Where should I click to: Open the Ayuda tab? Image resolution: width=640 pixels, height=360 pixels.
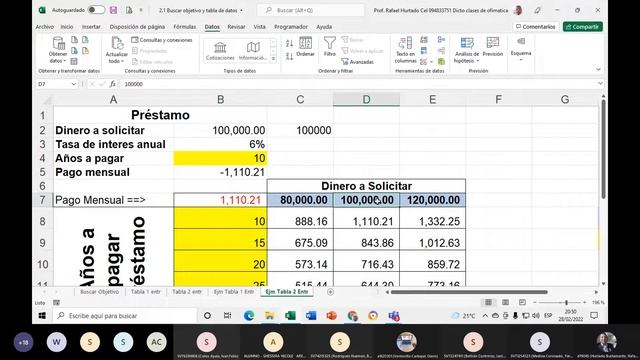(324, 27)
